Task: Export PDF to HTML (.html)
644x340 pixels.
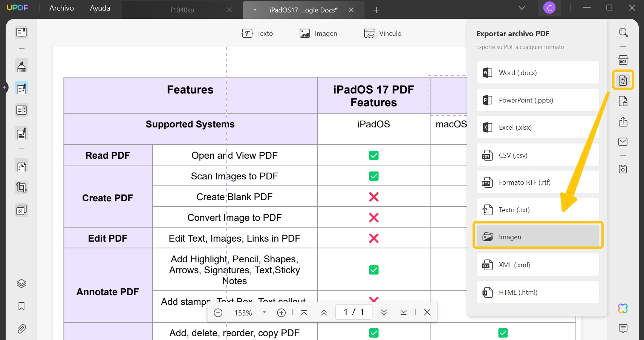Action: (538, 292)
